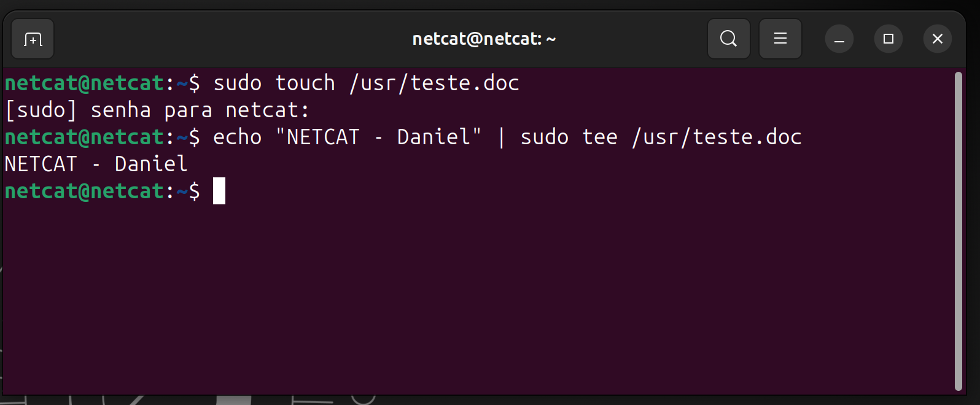Image resolution: width=980 pixels, height=405 pixels.
Task: Open the hamburger main menu
Action: [x=780, y=39]
